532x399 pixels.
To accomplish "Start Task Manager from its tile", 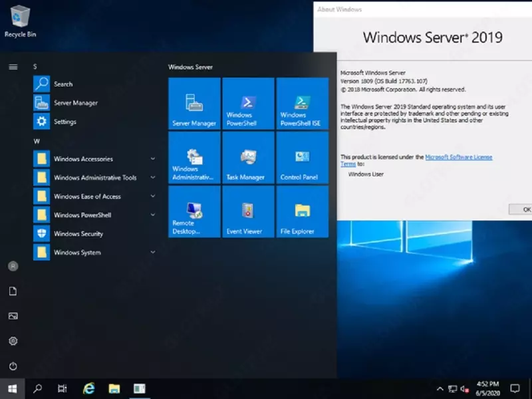I will tap(247, 158).
